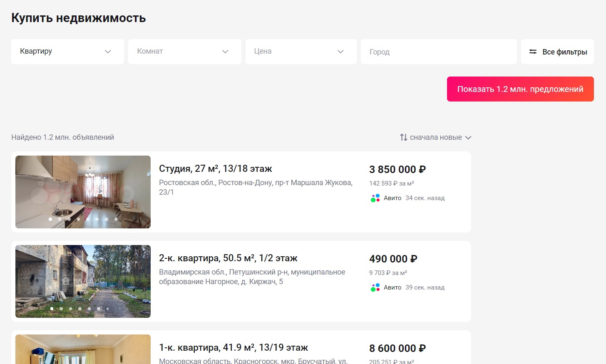Image resolution: width=606 pixels, height=364 pixels.
Task: Click Авито source label in 490 000 ₽ listing
Action: [392, 287]
